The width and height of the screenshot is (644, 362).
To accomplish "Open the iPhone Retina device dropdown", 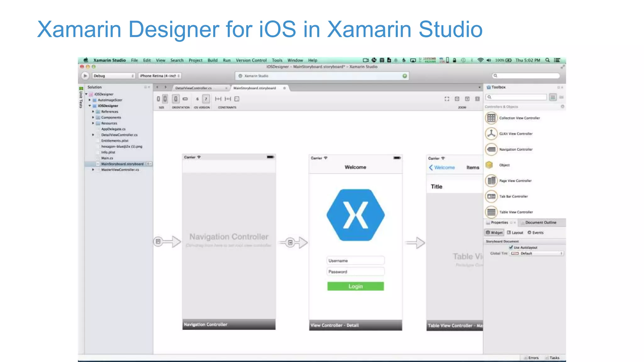I will point(160,76).
